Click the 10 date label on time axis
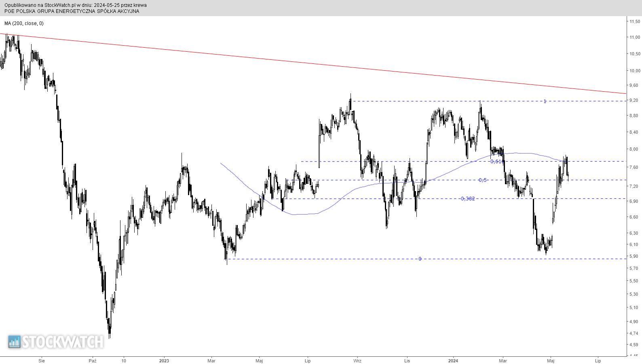 (x=124, y=361)
